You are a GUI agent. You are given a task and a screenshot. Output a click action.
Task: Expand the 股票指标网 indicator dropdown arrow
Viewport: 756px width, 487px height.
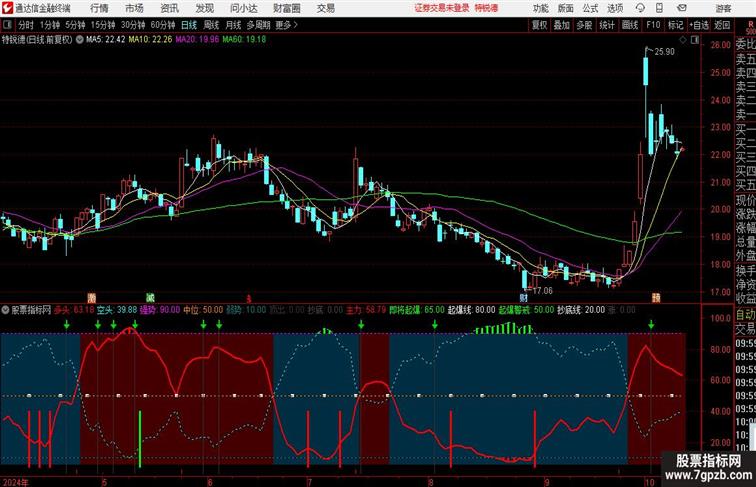[5, 310]
